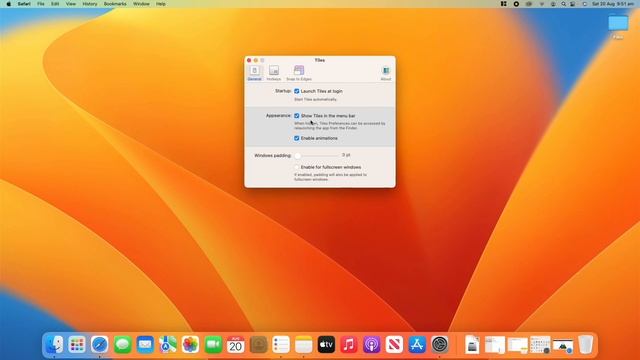
Task: Open the Help menu
Action: pyautogui.click(x=161, y=4)
